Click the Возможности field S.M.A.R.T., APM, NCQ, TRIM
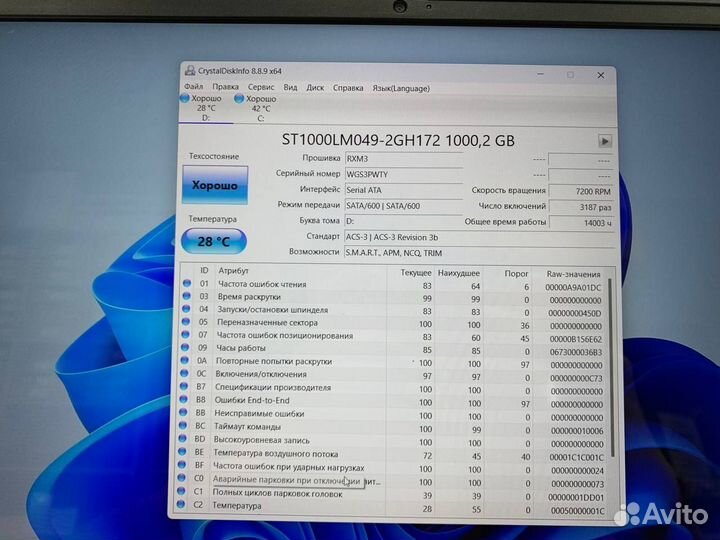 point(479,253)
